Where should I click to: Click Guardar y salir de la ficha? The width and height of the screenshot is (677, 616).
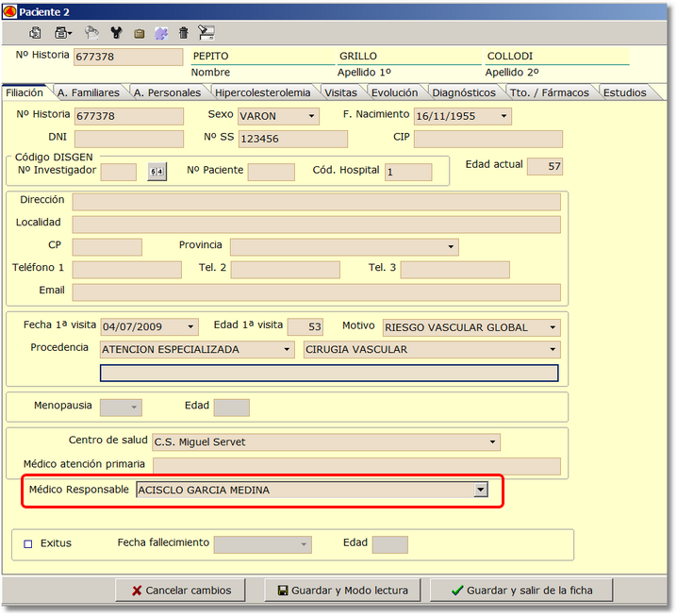pos(521,591)
